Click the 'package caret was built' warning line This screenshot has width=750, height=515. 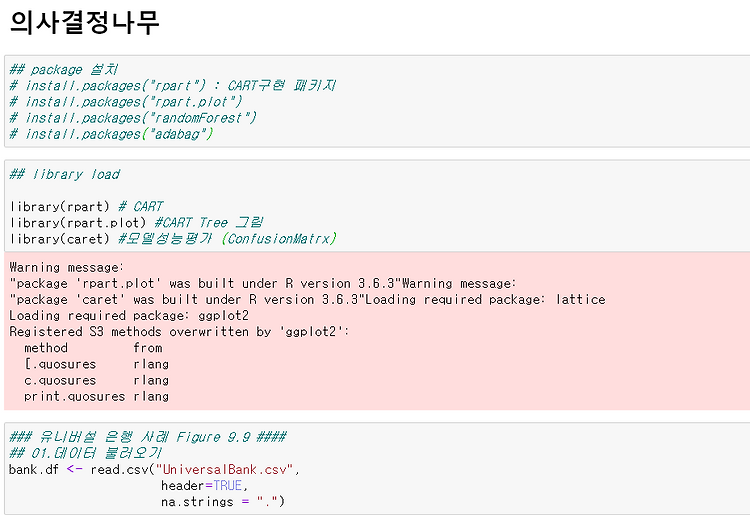[x=308, y=300]
